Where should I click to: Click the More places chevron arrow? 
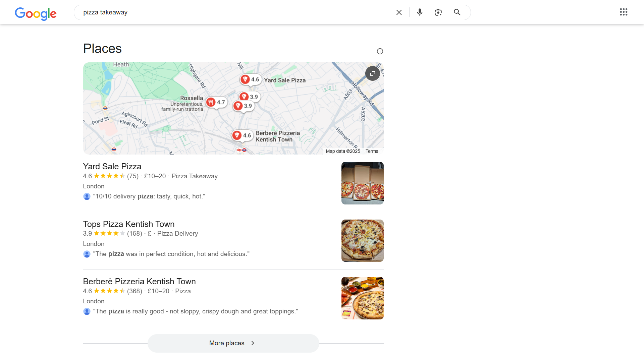coord(253,343)
